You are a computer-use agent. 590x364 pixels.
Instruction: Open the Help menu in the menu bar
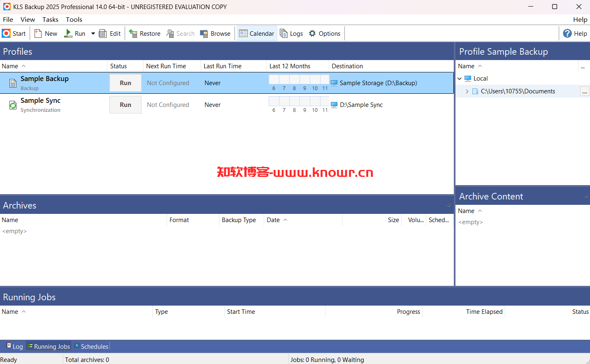pyautogui.click(x=580, y=19)
